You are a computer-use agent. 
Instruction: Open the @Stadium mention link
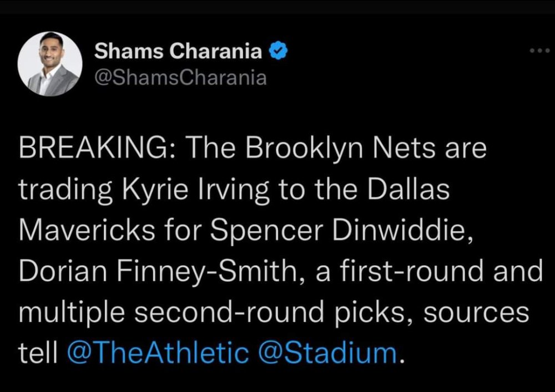click(x=328, y=353)
